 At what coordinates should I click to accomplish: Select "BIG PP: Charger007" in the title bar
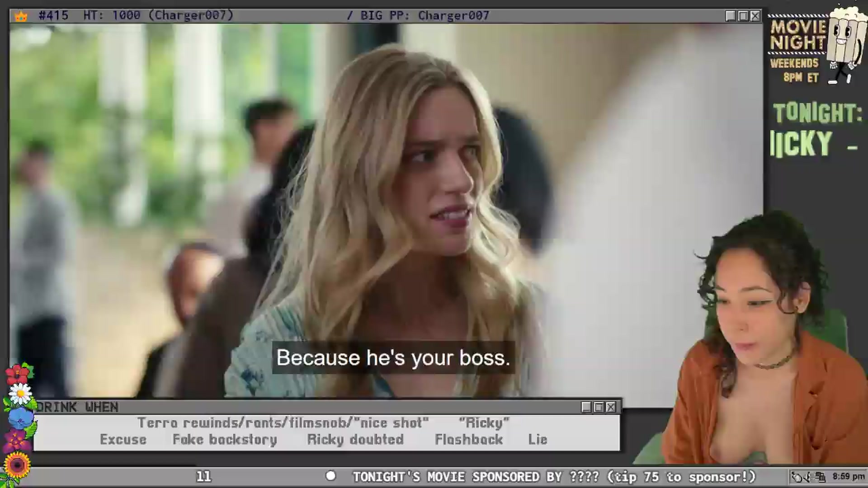click(425, 15)
